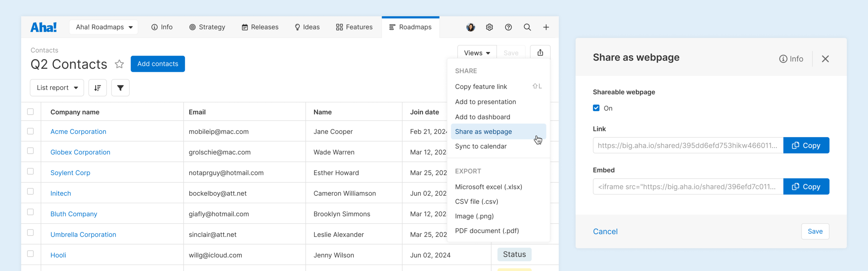Check the Initech row checkbox
The height and width of the screenshot is (271, 868).
(31, 192)
